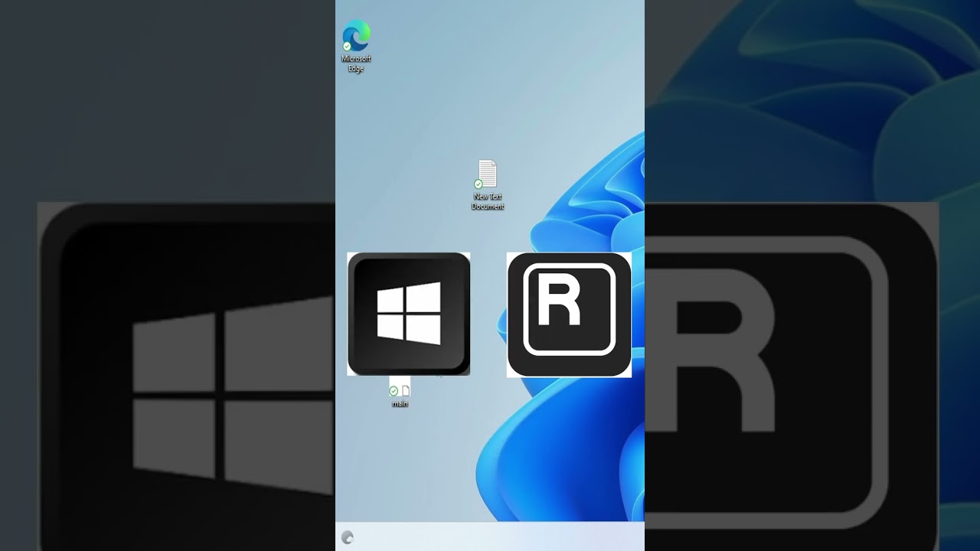Click the green sync checkmark beside main icon
This screenshot has width=980, height=551.
394,391
